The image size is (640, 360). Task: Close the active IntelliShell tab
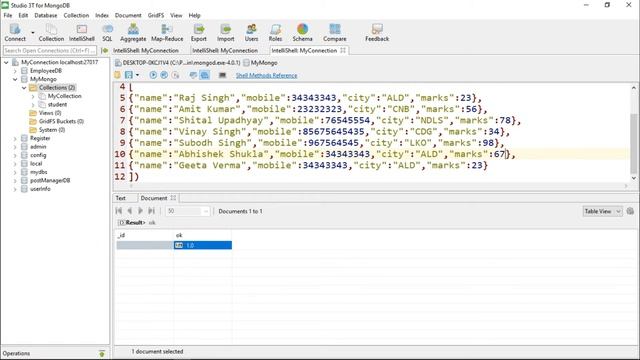(x=343, y=50)
